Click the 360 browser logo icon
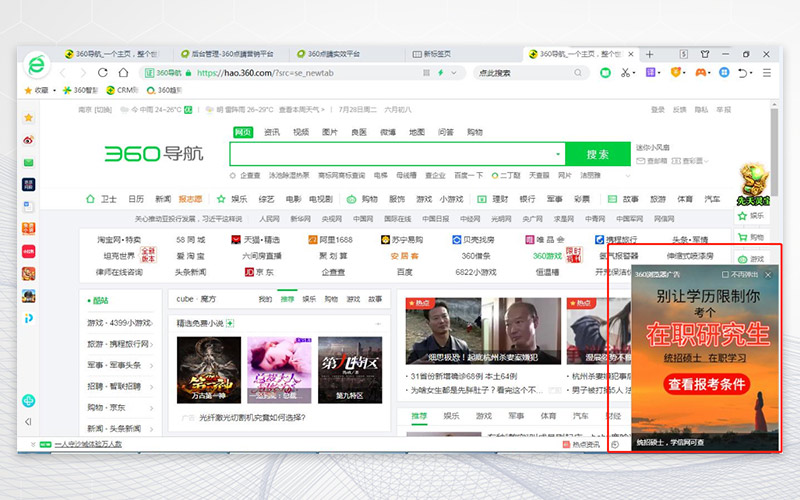 [x=36, y=65]
